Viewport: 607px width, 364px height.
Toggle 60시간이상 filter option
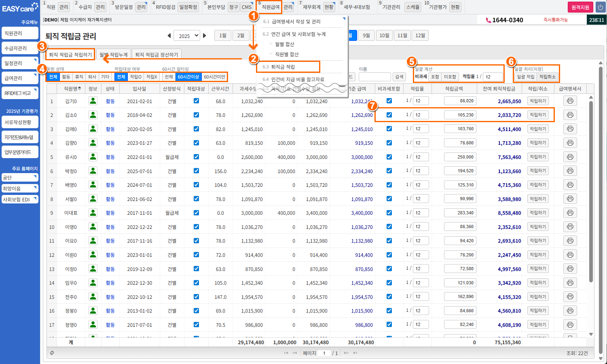coord(188,77)
